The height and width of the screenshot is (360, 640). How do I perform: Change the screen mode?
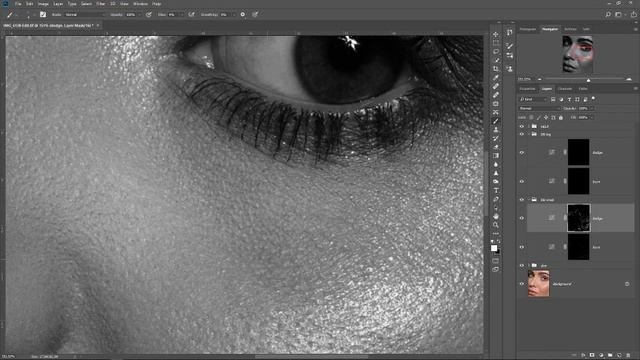[496, 269]
